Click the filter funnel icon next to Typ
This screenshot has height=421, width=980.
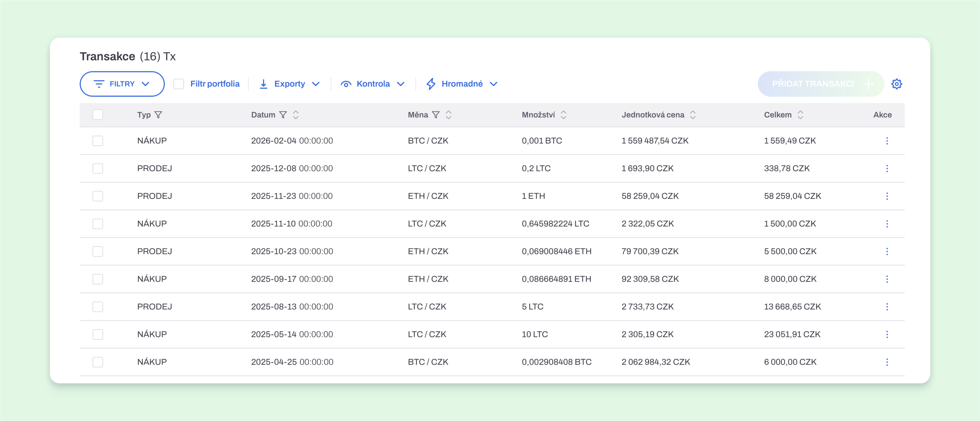[158, 115]
